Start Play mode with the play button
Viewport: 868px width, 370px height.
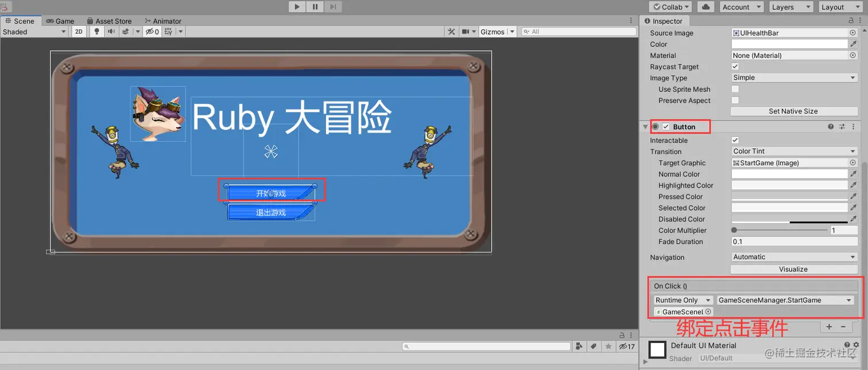pyautogui.click(x=297, y=7)
